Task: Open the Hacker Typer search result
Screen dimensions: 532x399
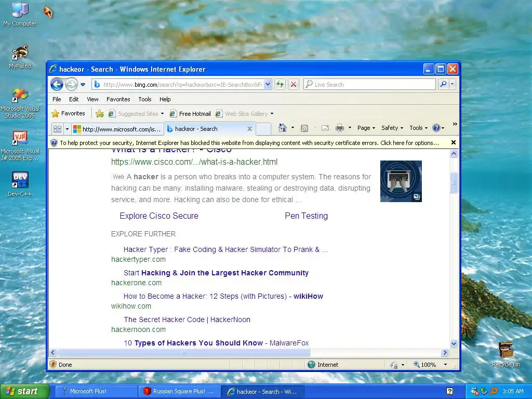Action: (x=225, y=249)
